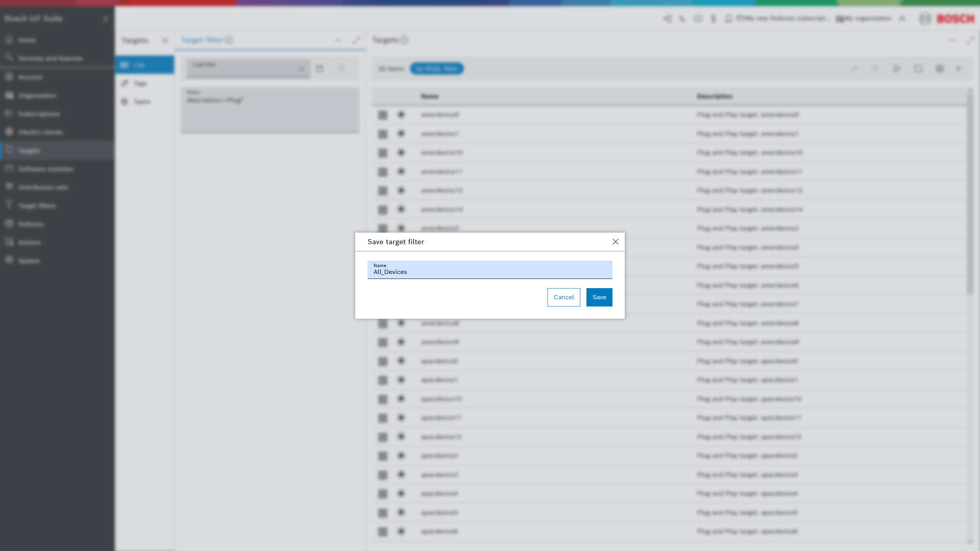Open Distribution sets in the sidebar
The width and height of the screenshot is (980, 551).
tap(43, 187)
